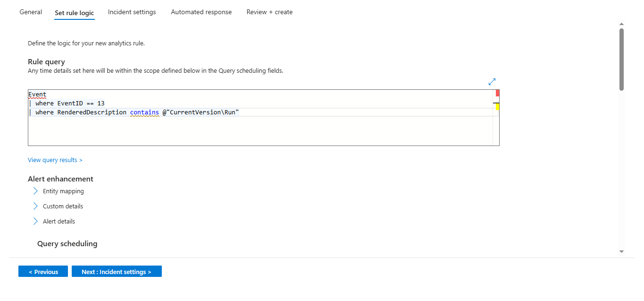Switch to the General tab
Image resolution: width=644 pixels, height=301 pixels.
point(31,12)
